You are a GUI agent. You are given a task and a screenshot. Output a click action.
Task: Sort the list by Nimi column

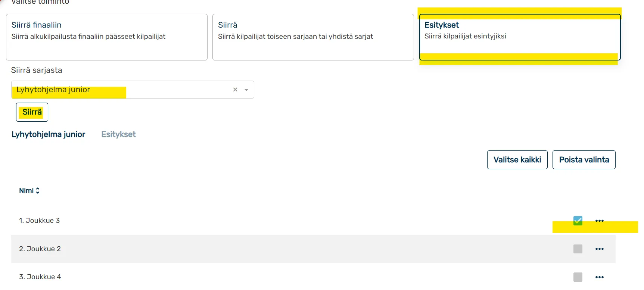point(29,191)
